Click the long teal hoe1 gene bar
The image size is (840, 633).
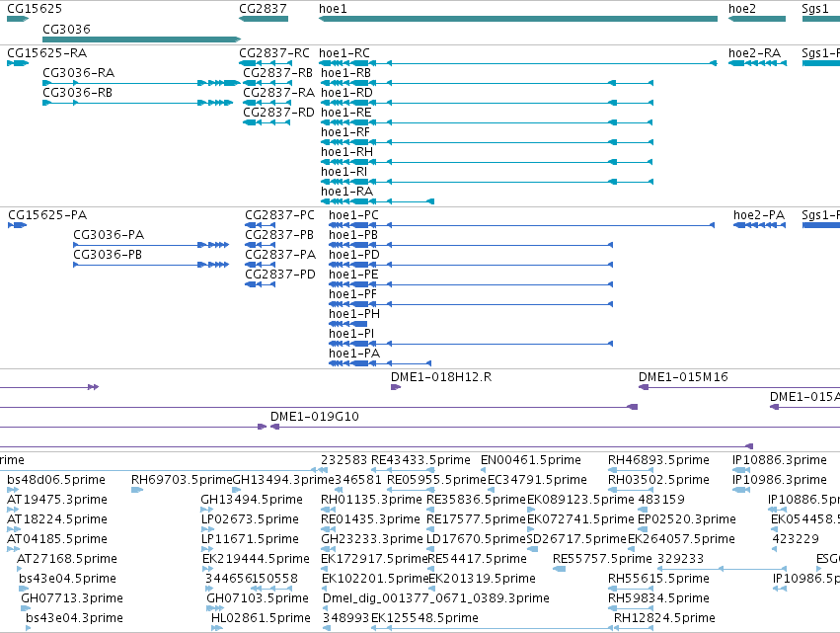(x=518, y=19)
